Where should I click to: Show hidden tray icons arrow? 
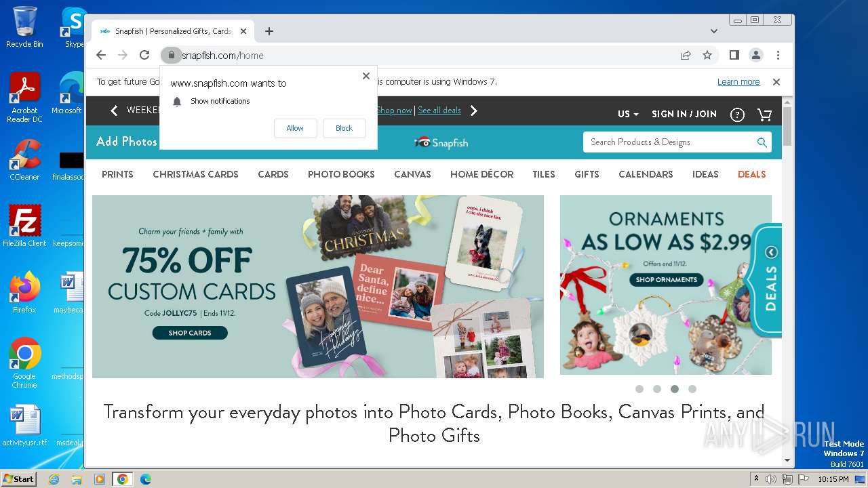[756, 479]
